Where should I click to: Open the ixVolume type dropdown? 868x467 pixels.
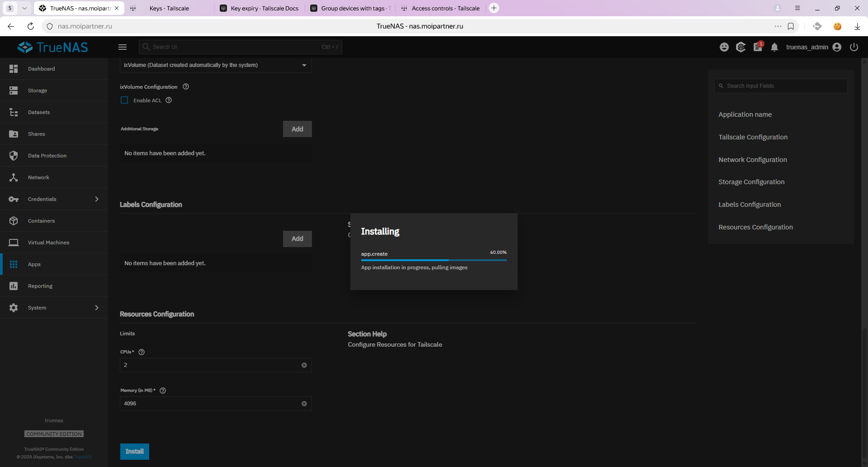[216, 65]
